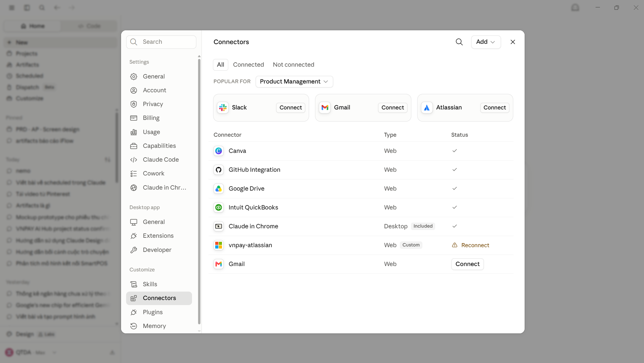The image size is (644, 363).
Task: Open General under Settings section
Action: 159,76
